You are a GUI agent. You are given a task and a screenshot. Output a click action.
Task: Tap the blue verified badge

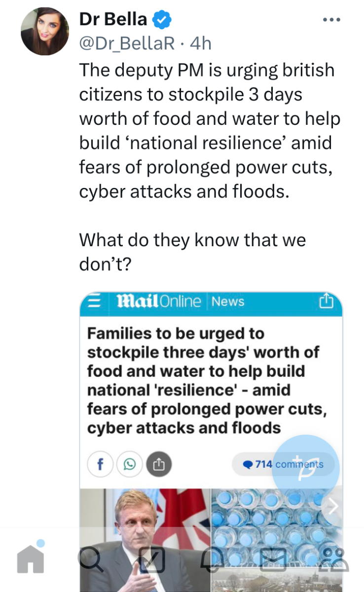(x=162, y=19)
